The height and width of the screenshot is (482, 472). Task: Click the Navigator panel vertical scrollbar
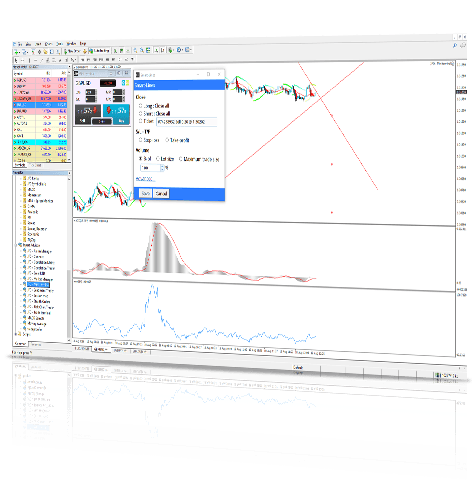tap(69, 257)
